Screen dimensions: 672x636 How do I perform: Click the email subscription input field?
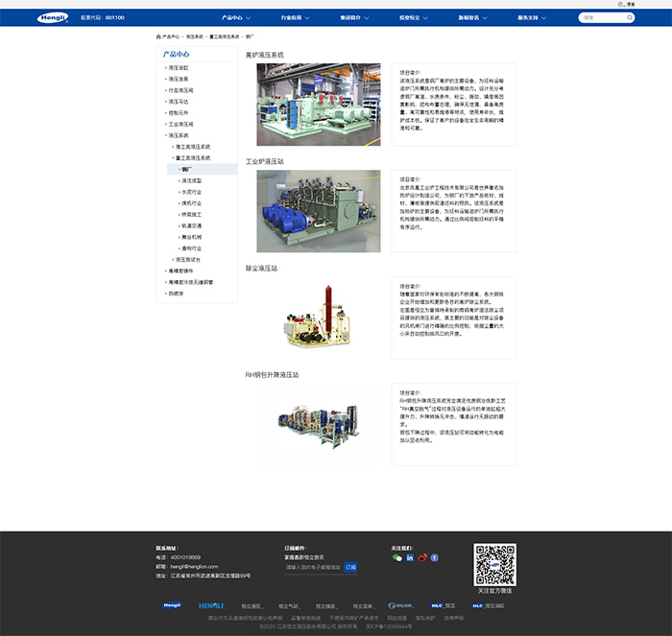314,567
